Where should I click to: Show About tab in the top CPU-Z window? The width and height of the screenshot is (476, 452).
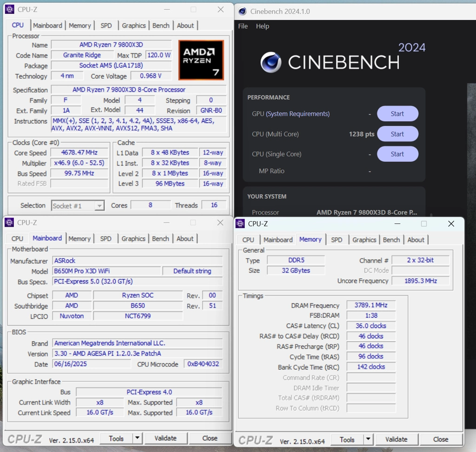(185, 26)
